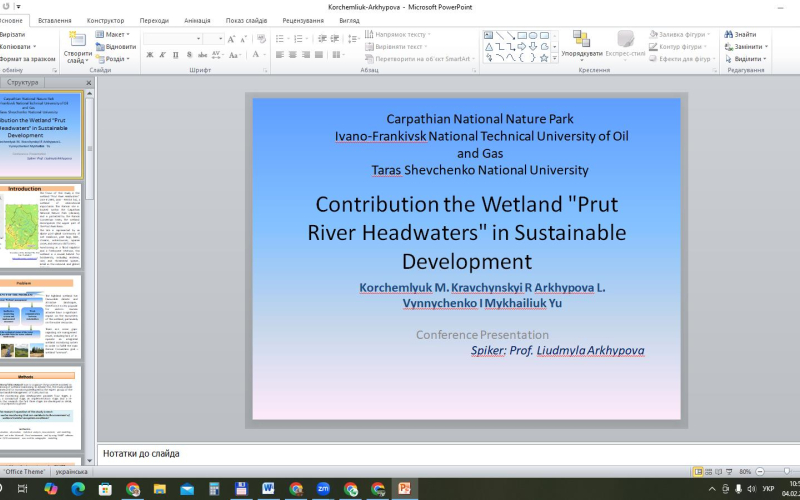Toggle italic (К) formatting
This screenshot has width=800, height=500.
162,55
